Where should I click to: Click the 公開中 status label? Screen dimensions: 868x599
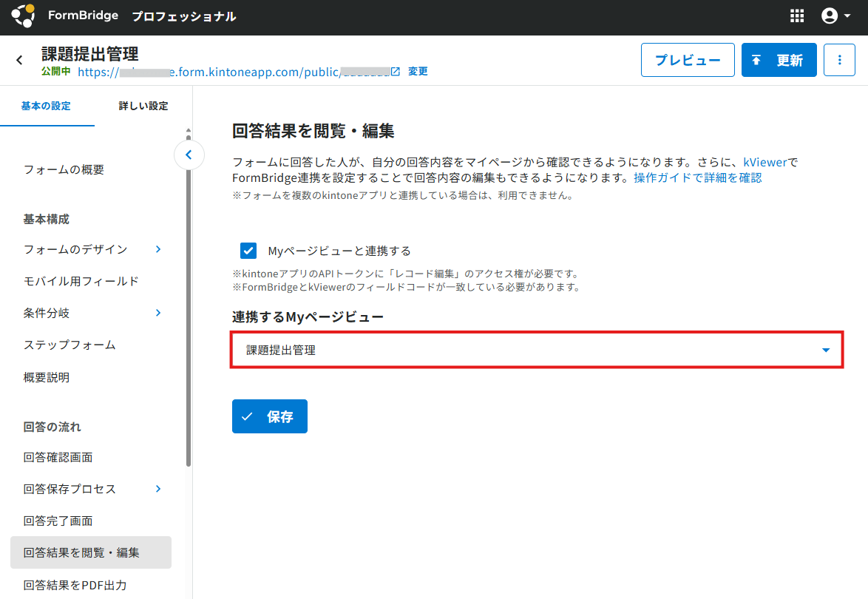tap(56, 72)
